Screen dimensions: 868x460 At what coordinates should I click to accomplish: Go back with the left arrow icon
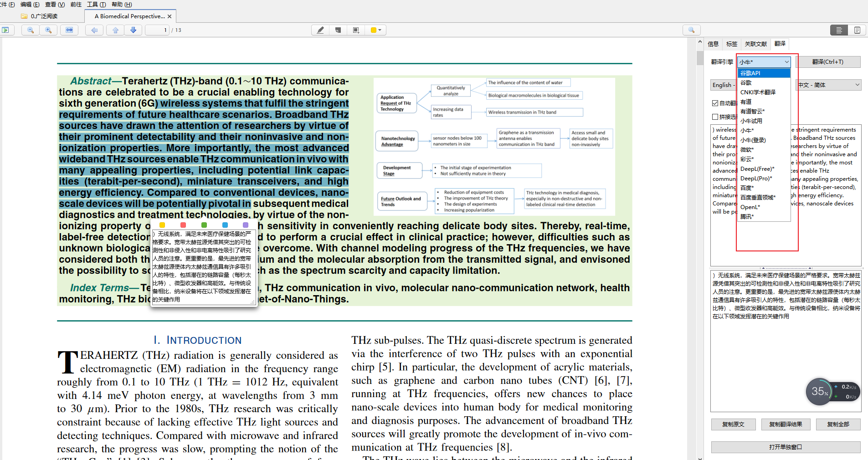(x=94, y=30)
